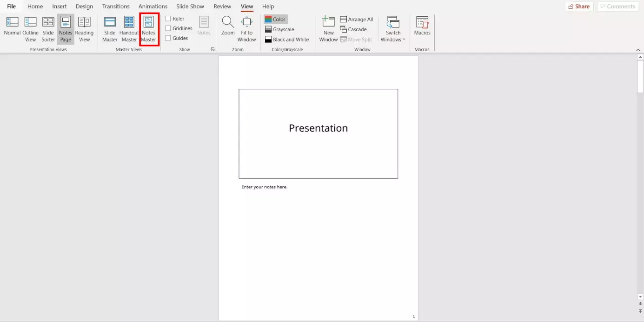644x322 pixels.
Task: Click Arrange All windows
Action: pyautogui.click(x=357, y=20)
